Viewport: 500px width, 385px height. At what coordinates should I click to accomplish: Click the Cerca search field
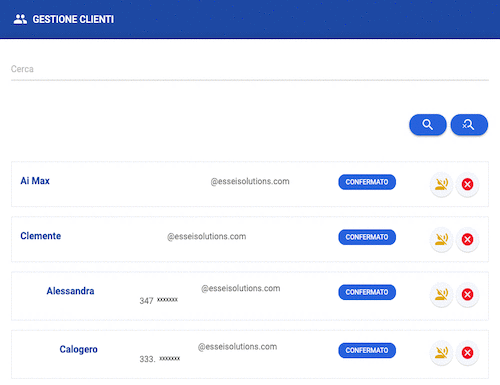[x=250, y=69]
